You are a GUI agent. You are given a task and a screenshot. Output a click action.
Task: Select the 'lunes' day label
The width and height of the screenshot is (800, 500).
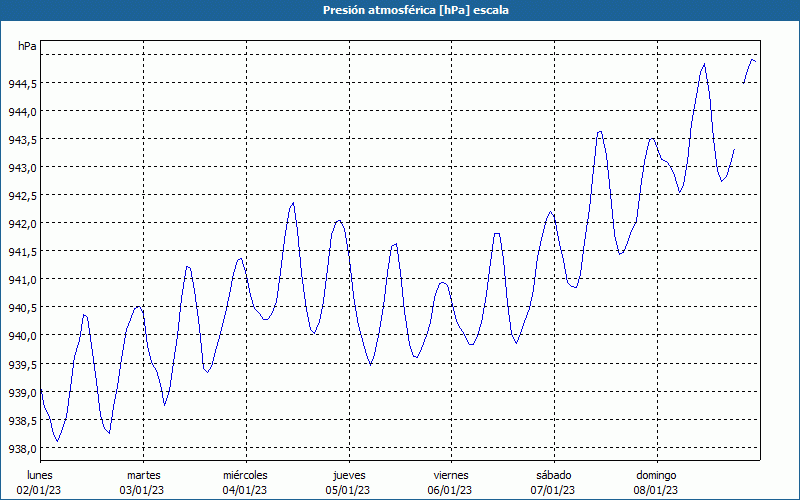tap(40, 475)
